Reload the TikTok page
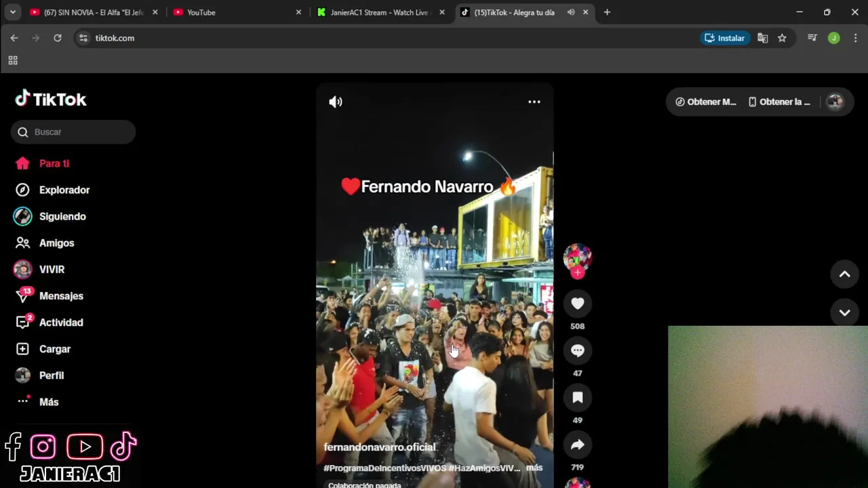The image size is (868, 488). (x=58, y=38)
